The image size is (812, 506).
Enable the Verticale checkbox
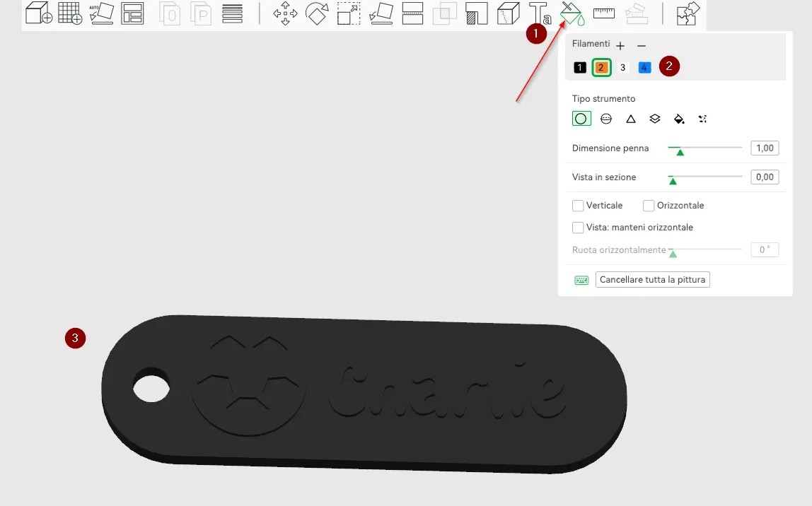coord(577,205)
